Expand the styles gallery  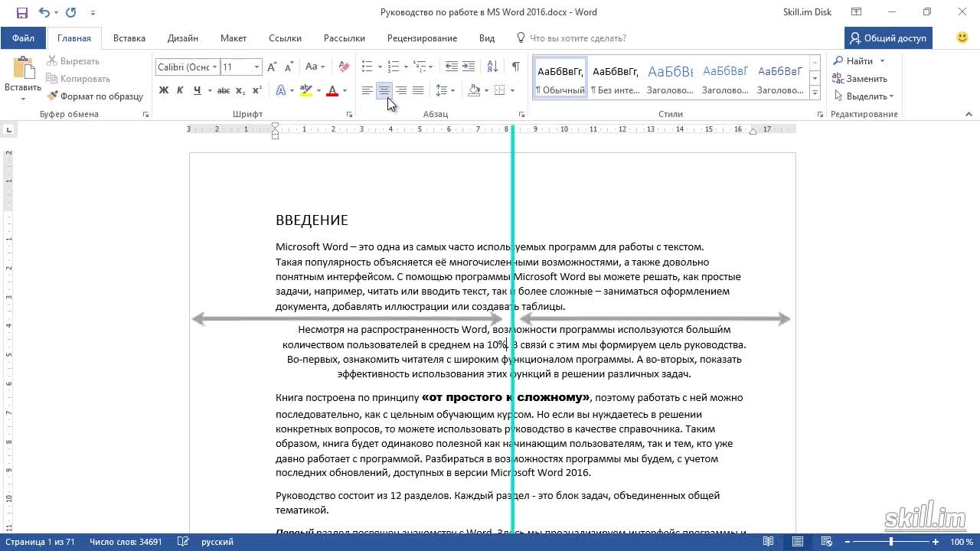coord(815,93)
